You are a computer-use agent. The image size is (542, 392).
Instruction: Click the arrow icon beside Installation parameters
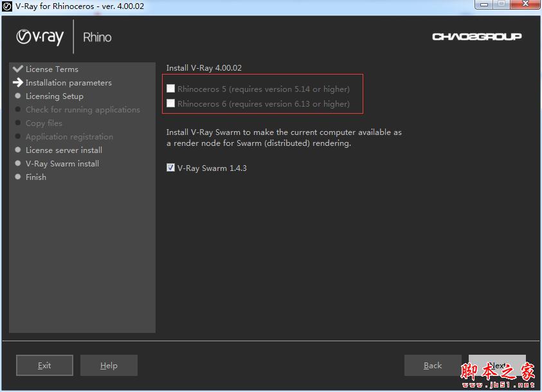pyautogui.click(x=18, y=82)
